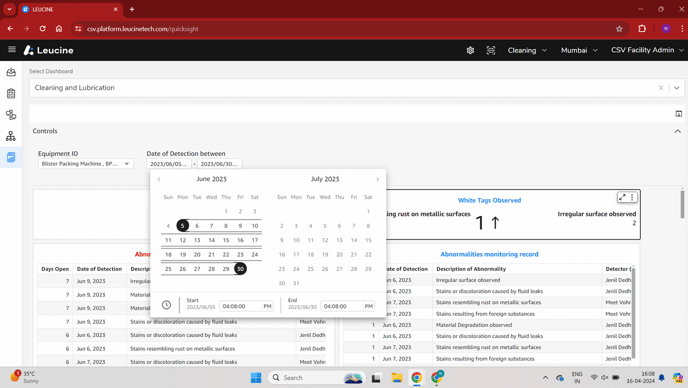Open the Equipment ID dropdown

pyautogui.click(x=86, y=164)
